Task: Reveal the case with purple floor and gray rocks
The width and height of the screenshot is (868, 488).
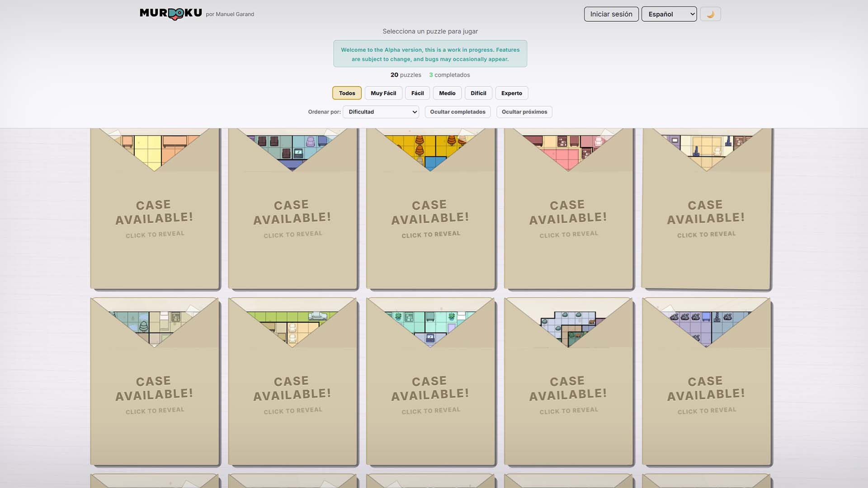Action: 706,381
